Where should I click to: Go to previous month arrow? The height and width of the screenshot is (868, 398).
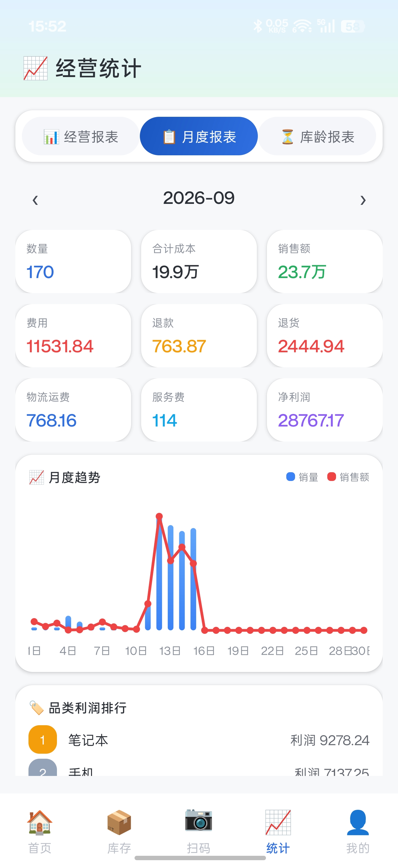[35, 200]
